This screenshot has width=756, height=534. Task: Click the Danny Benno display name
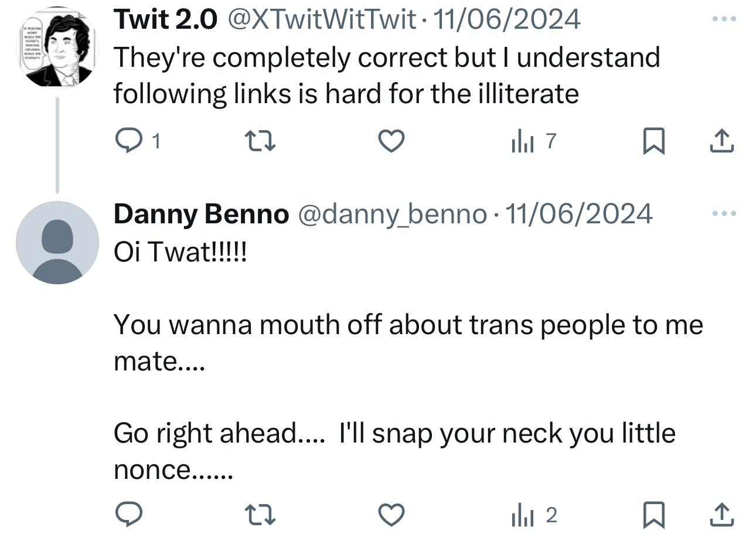click(201, 215)
